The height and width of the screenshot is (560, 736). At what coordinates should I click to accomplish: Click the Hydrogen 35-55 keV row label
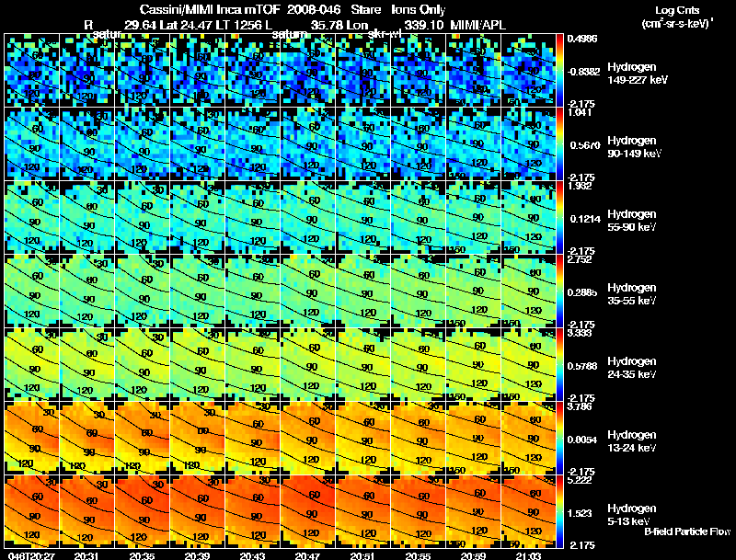tap(632, 294)
